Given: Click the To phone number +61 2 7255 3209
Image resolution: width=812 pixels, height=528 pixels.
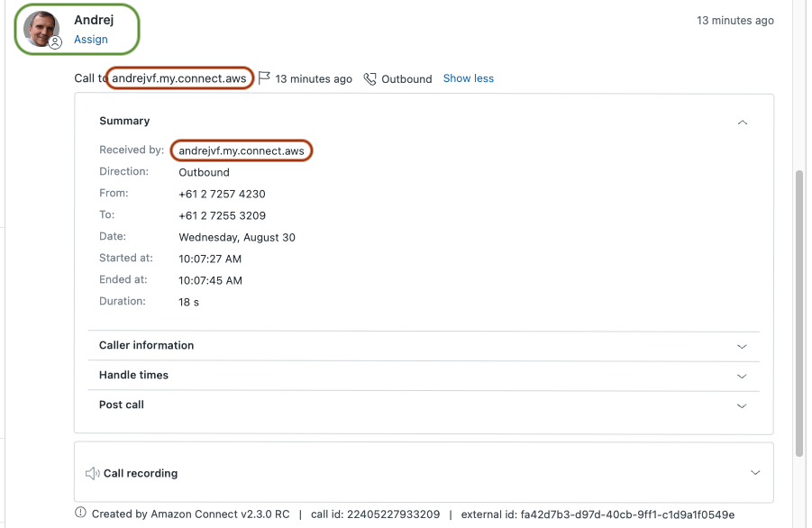Looking at the screenshot, I should point(222,216).
